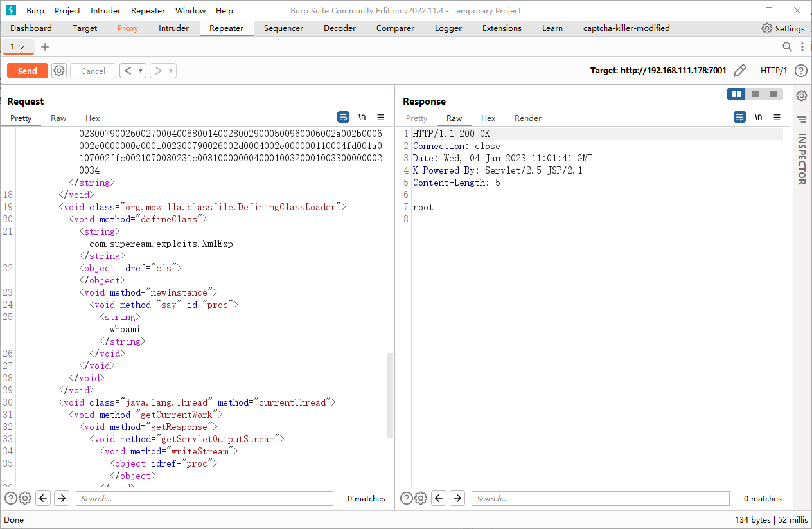Open Repeater help question mark icon
Image resolution: width=812 pixels, height=529 pixels.
click(800, 71)
